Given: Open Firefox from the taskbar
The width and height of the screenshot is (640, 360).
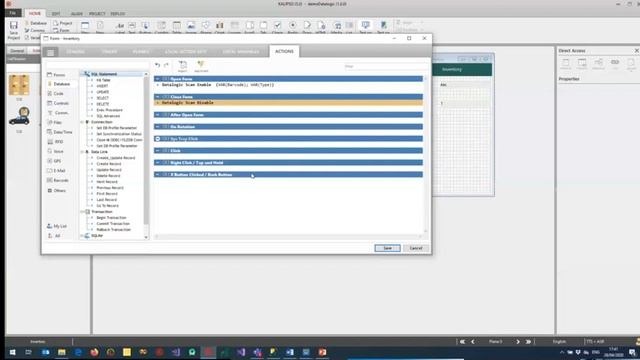Looking at the screenshot, I should click(x=94, y=352).
